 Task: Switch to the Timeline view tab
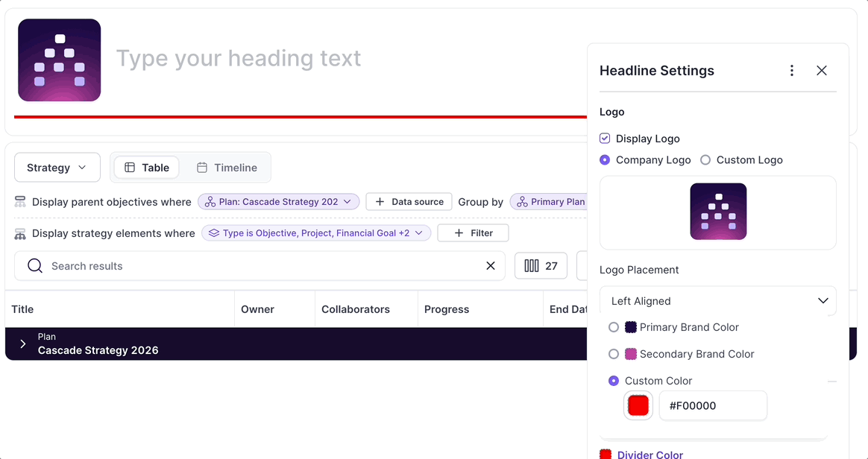[227, 168]
